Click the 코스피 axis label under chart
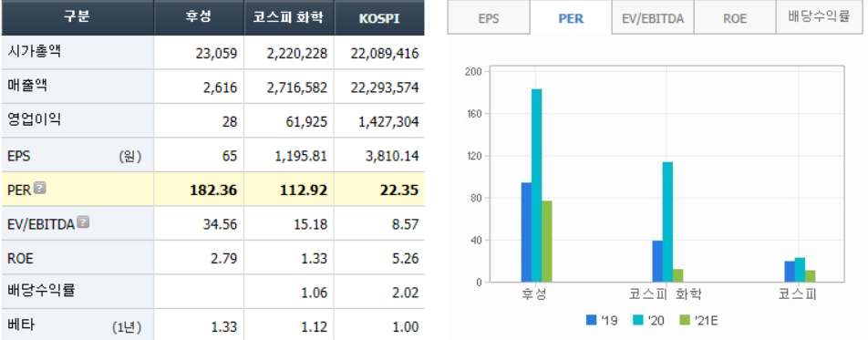Viewport: 868px width, 340px height. 798,294
